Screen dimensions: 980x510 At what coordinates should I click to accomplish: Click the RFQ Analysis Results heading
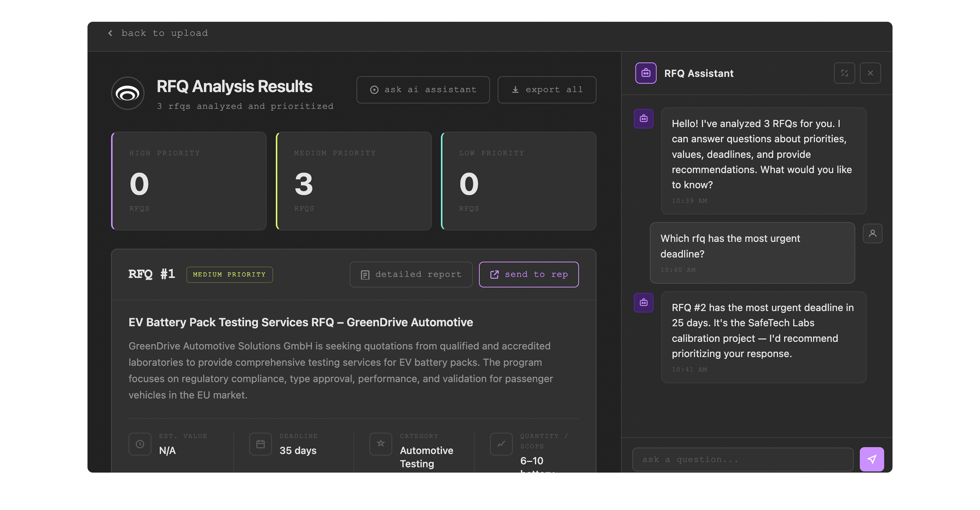click(234, 86)
